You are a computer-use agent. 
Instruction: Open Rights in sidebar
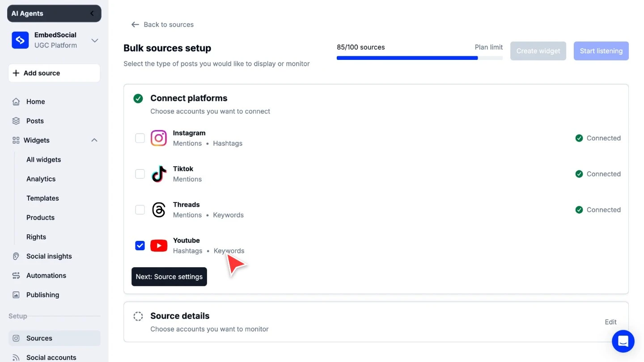36,237
